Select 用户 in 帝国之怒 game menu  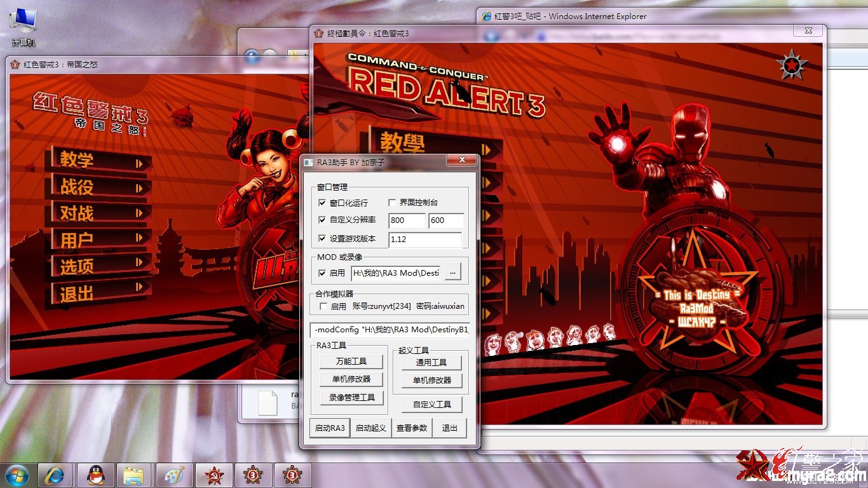(x=98, y=240)
